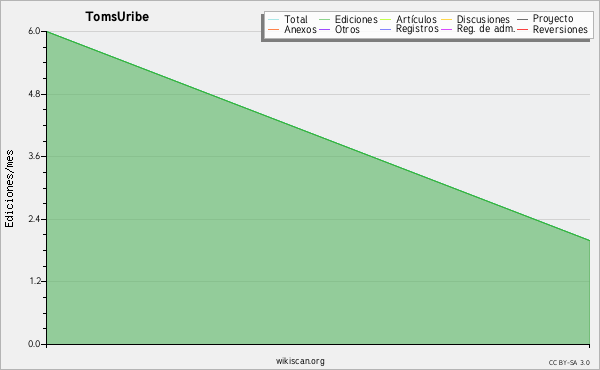Click the CC BY-SA 3.0 license text

569,362
